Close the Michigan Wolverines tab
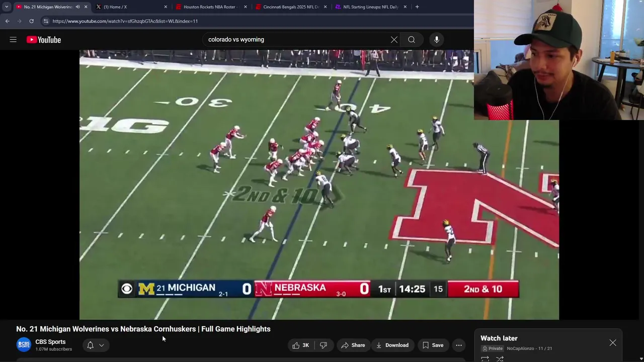This screenshot has width=644, height=362. coord(86,7)
